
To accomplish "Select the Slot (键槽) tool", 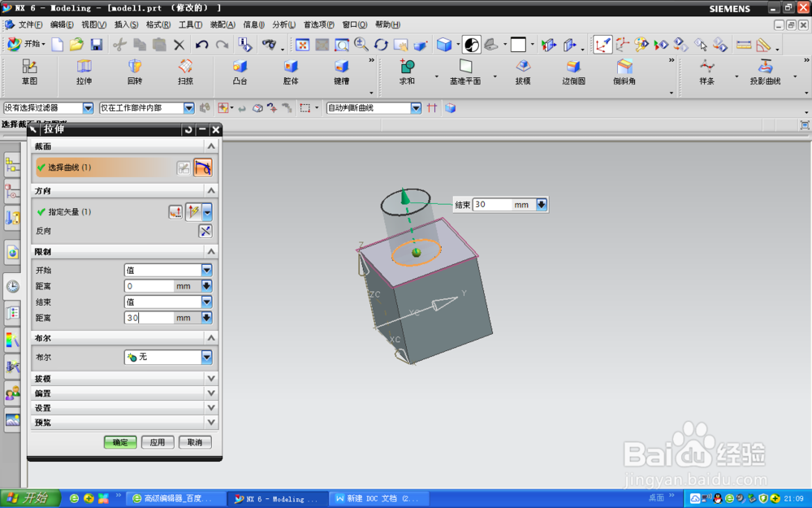I will [x=341, y=72].
